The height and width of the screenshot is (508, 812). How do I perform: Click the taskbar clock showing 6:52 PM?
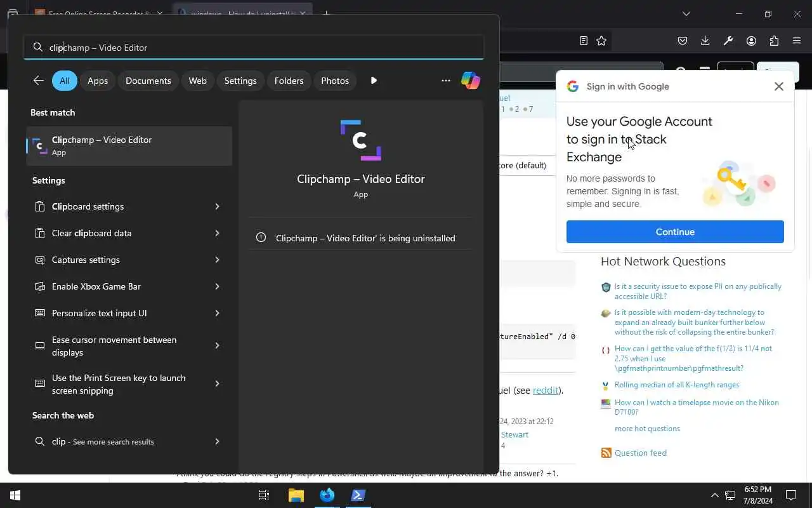pos(757,495)
